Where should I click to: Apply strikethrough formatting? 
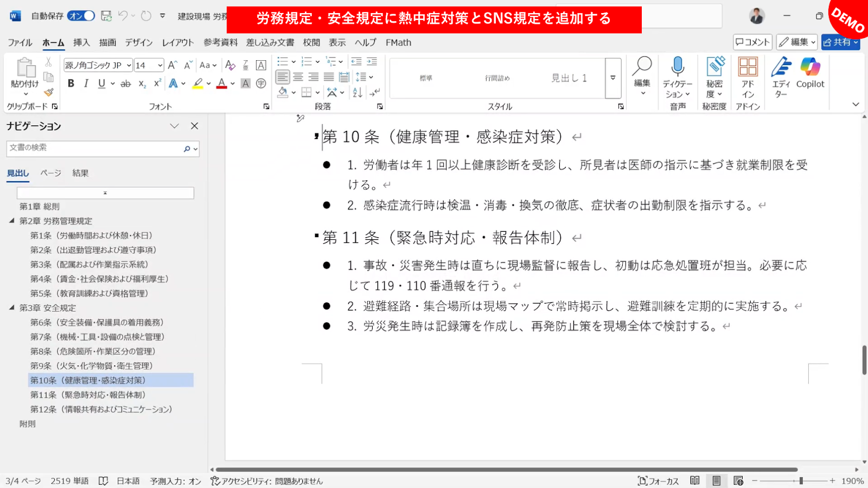pyautogui.click(x=125, y=84)
